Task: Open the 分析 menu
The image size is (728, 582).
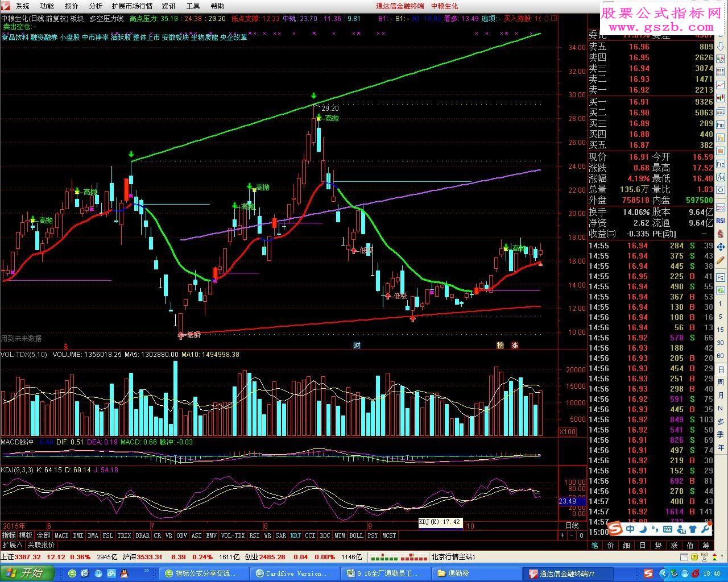Action: click(x=96, y=6)
